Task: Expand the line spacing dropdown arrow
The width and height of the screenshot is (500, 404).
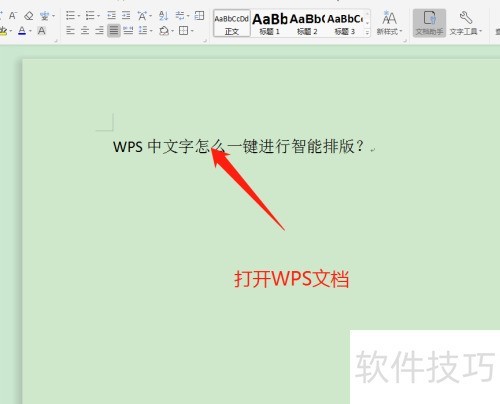Action: 152,31
